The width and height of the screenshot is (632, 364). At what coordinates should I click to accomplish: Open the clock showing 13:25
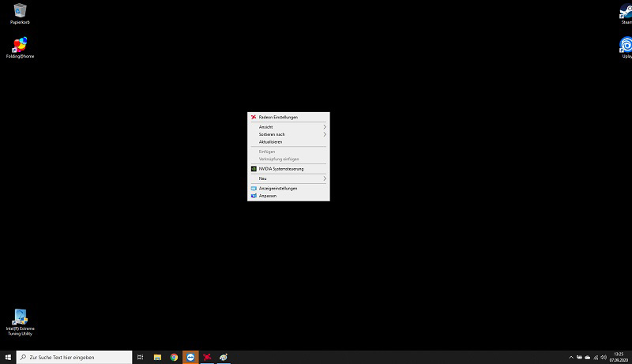click(619, 357)
